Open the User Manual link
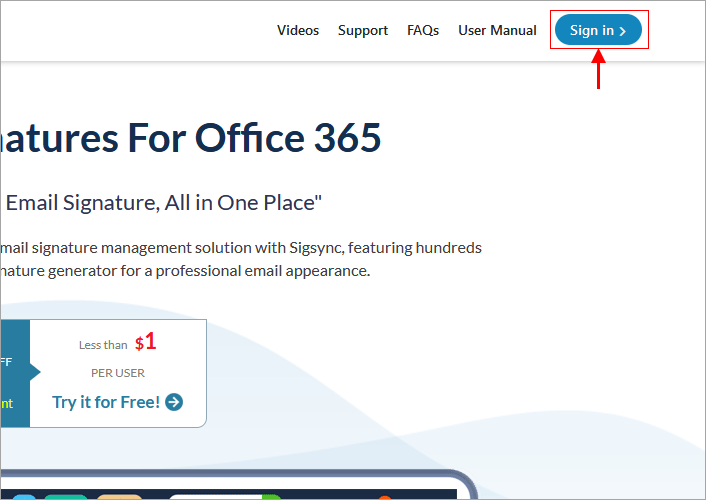Screen dimensions: 706x500 (497, 30)
